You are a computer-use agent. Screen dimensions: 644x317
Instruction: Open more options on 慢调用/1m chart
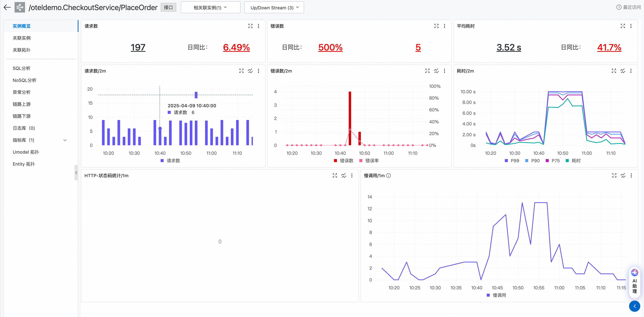(631, 176)
